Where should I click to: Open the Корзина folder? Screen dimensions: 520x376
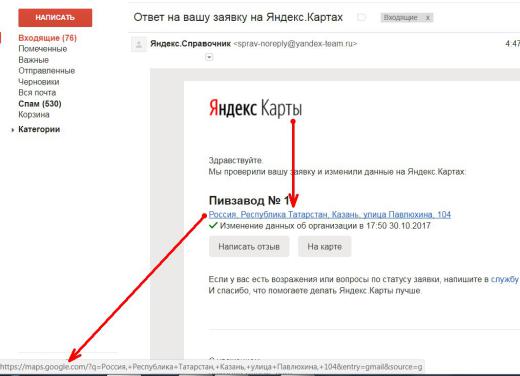coord(34,115)
